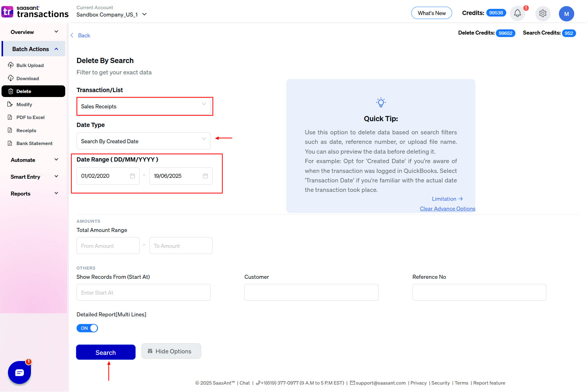
Task: Click the Hide Options slider icon
Action: coord(150,351)
